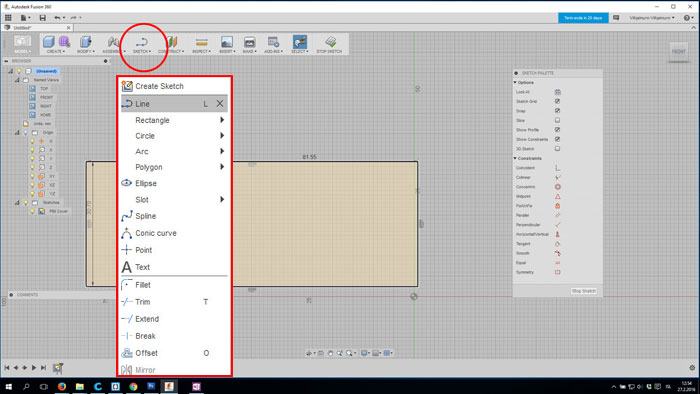Open the Insert image icon
The height and width of the screenshot is (394, 700).
pyautogui.click(x=227, y=42)
